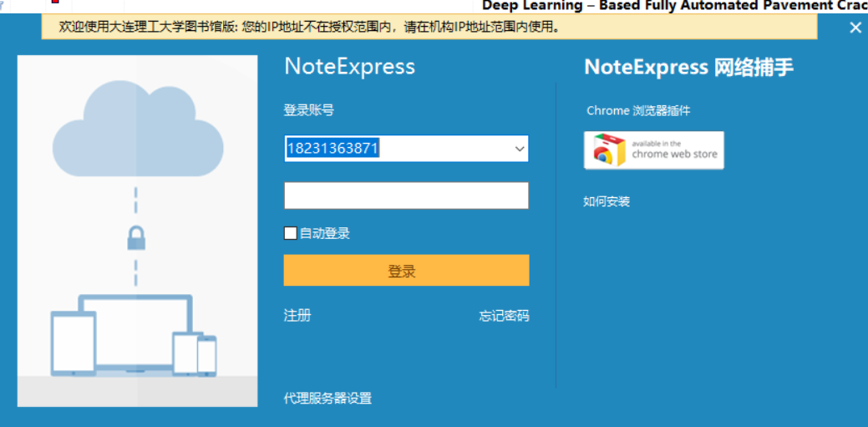Close the yellow IP warning banner
Screen dimensions: 868x427
coord(855,28)
